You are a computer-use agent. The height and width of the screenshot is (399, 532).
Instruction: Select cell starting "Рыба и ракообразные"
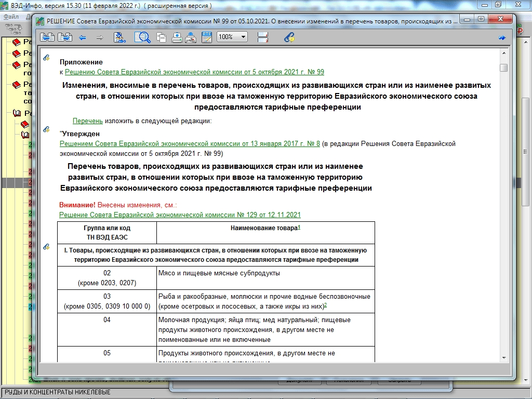coord(265,301)
